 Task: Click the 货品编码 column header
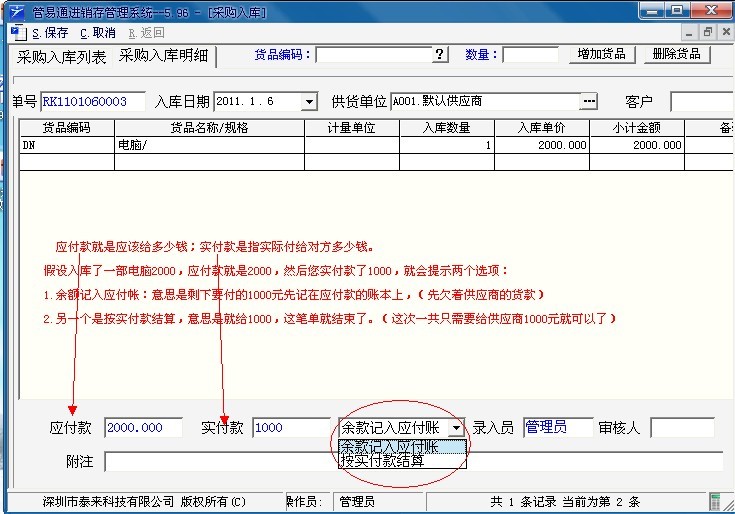pos(67,128)
